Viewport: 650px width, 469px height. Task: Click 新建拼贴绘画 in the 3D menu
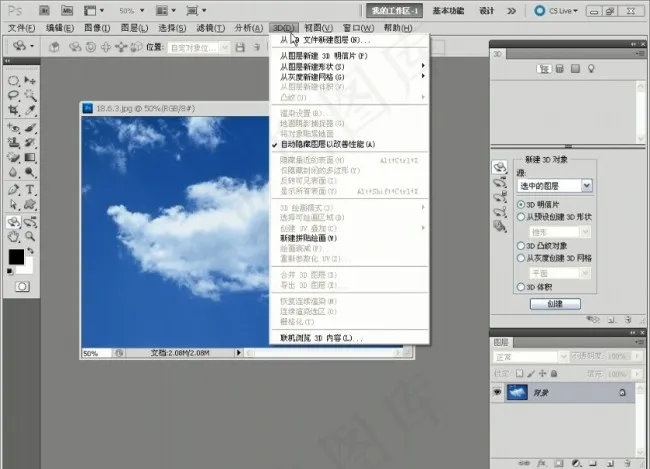(308, 238)
